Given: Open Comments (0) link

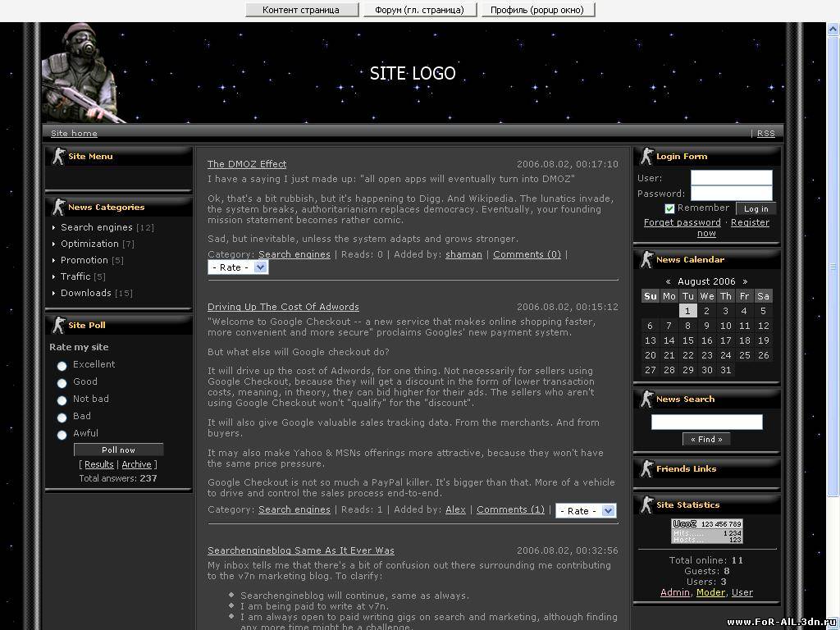Looking at the screenshot, I should pos(527,254).
